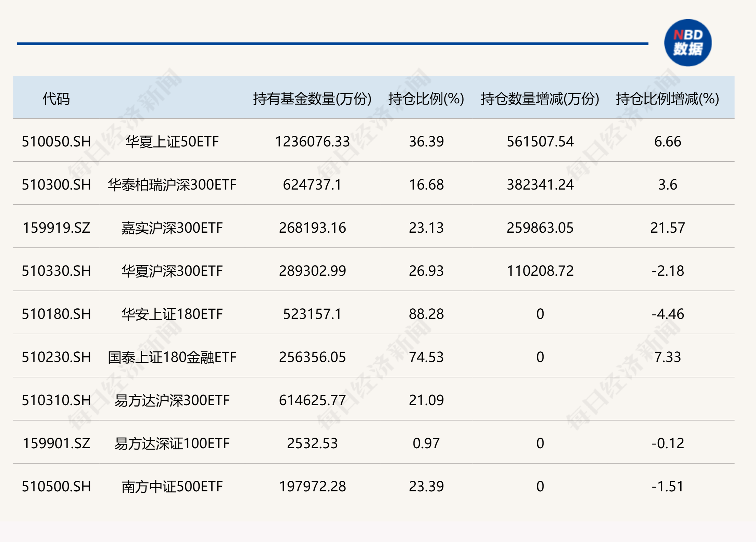Click the code 510330.SH
The height and width of the screenshot is (542, 756).
[x=56, y=271]
